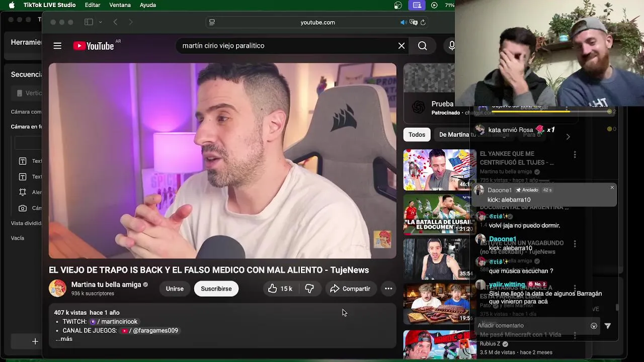Start voice search with the microphone icon

(451, 46)
